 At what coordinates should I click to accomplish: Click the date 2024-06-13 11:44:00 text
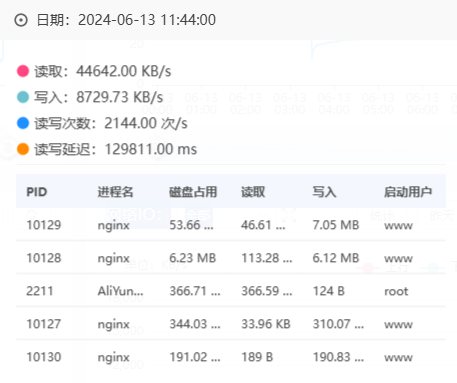[147, 20]
